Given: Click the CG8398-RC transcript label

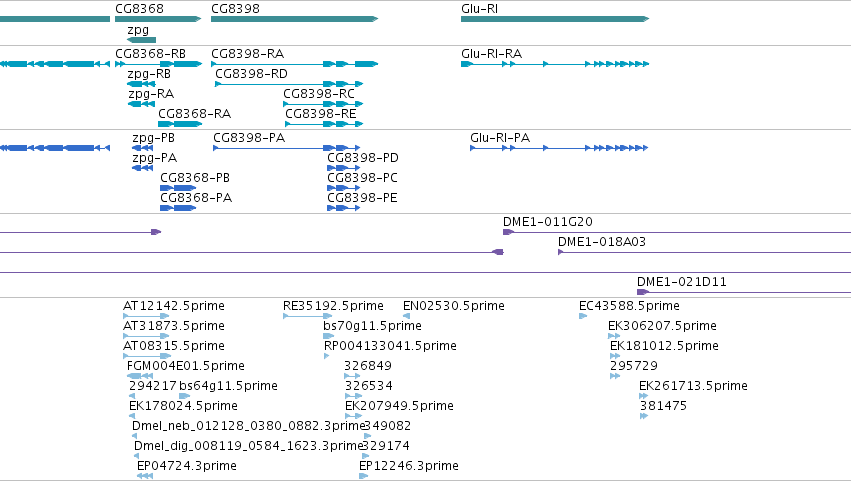Looking at the screenshot, I should point(319,94).
